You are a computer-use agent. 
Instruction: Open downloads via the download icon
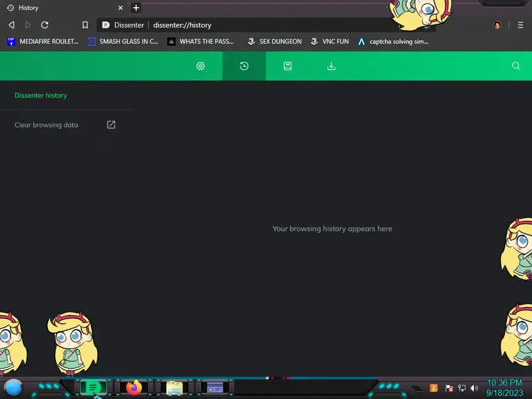[331, 66]
